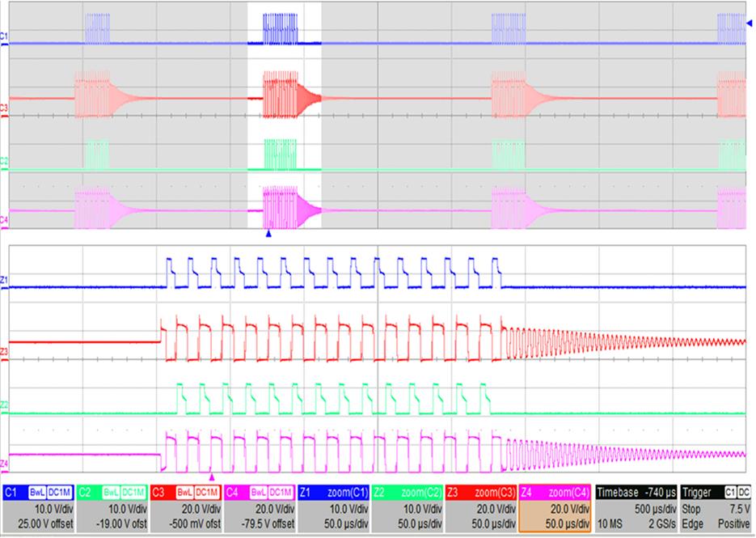Open the Trigger settings box
This screenshot has height=538, width=756.
716,508
